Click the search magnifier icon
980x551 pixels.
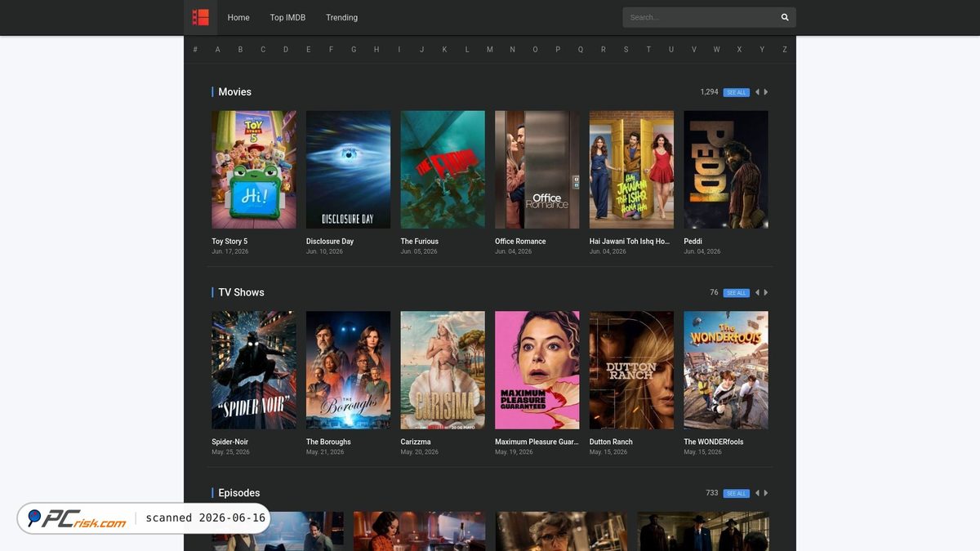[x=785, y=17]
